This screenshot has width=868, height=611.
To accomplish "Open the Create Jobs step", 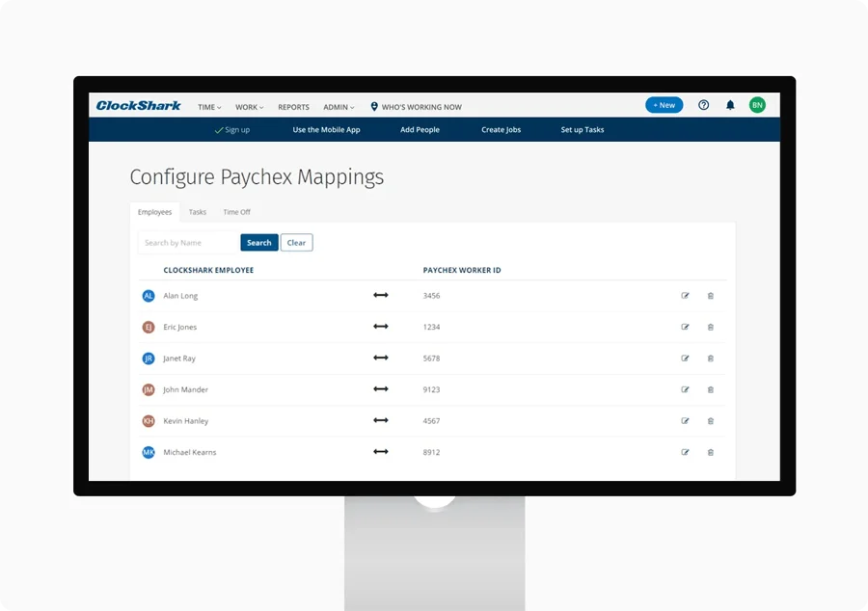I will (501, 130).
